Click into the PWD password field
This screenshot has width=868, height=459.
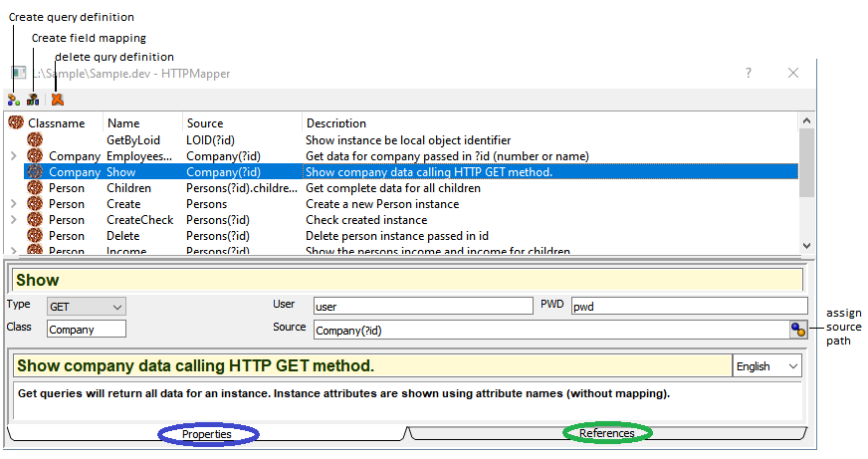[688, 306]
